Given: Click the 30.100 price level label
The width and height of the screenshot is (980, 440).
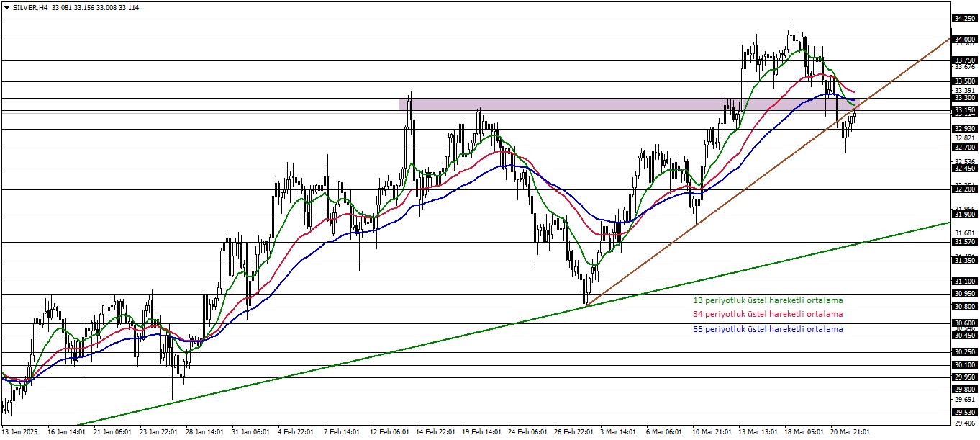Looking at the screenshot, I should click(964, 365).
